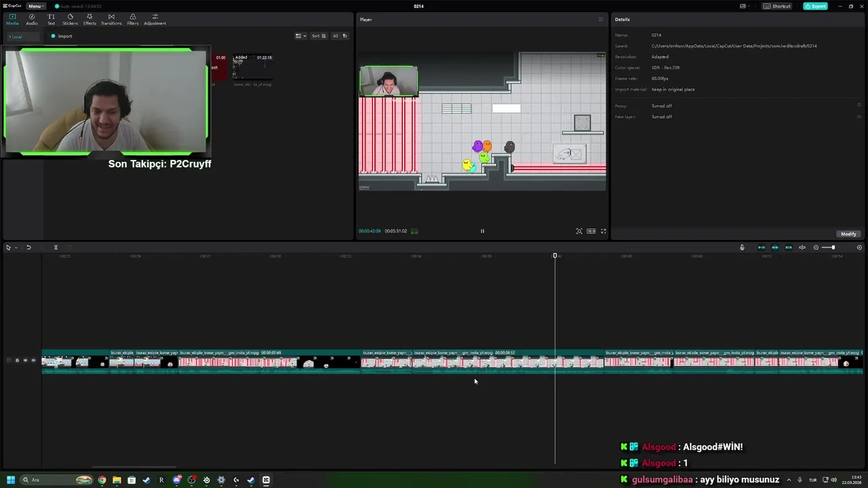
Task: Click the 60.00fps frame rate value
Action: 660,79
